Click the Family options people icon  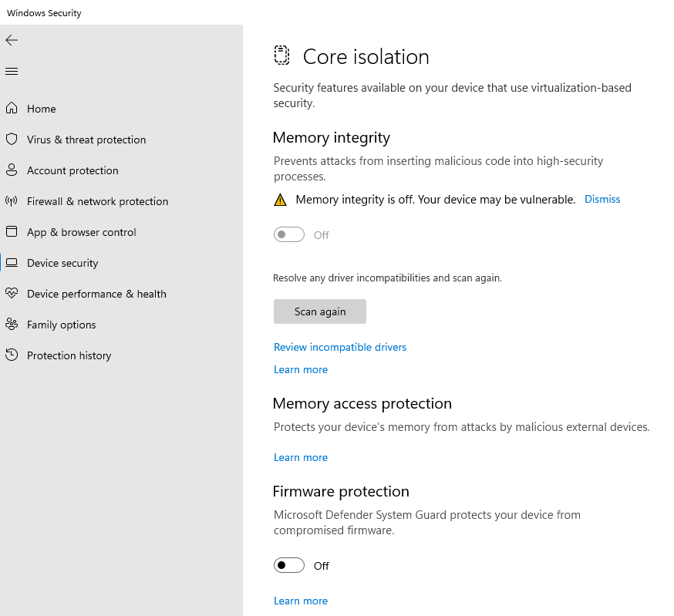12,325
